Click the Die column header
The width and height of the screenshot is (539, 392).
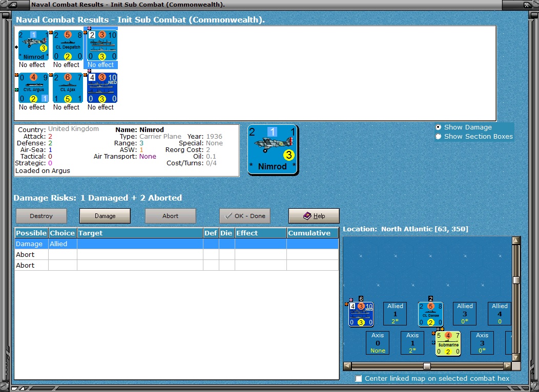tap(226, 233)
